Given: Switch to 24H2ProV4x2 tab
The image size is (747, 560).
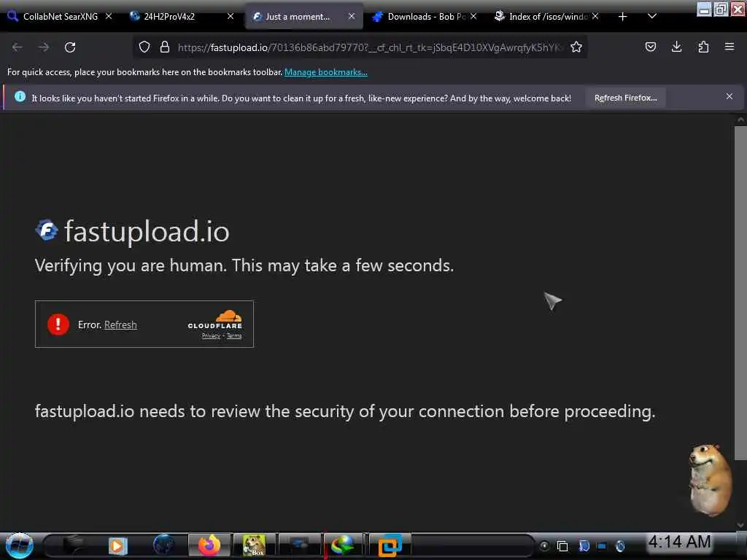Looking at the screenshot, I should (182, 17).
